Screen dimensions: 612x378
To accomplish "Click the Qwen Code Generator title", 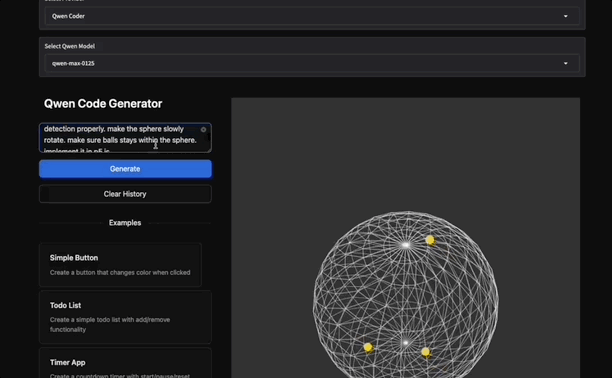I will 103,103.
